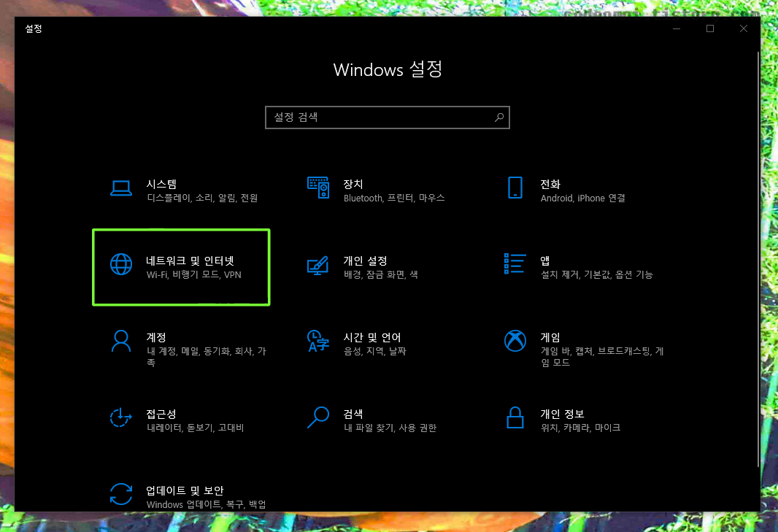Open 네트워크 및 인터넷 title
This screenshot has height=532, width=778.
point(190,261)
